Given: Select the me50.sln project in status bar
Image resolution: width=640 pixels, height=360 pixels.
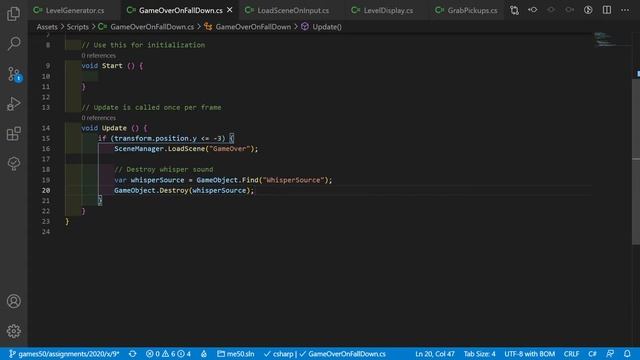Looking at the screenshot, I should point(236,354).
